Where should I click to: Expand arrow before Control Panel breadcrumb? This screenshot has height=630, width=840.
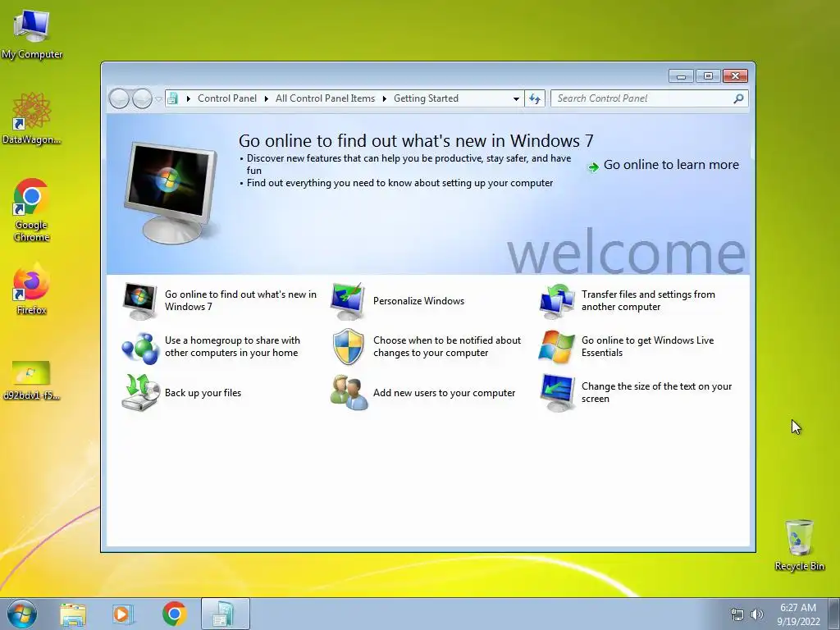[189, 98]
